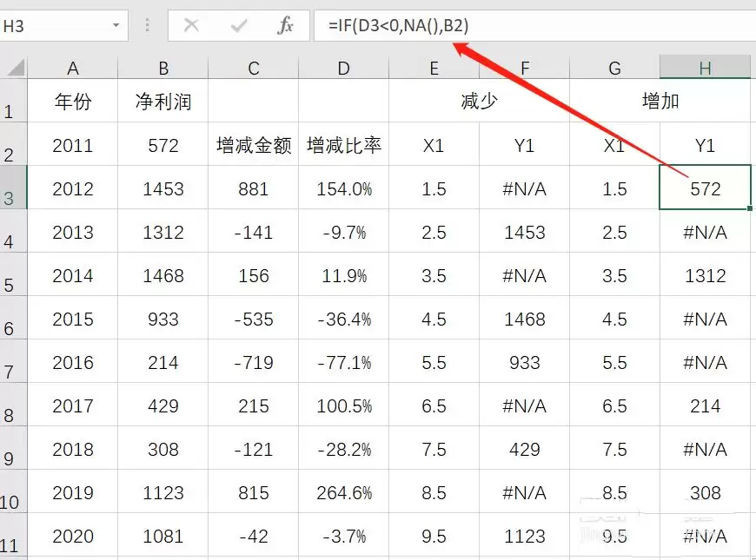Select cell showing -28.2%
The height and width of the screenshot is (560, 756).
pyautogui.click(x=344, y=449)
